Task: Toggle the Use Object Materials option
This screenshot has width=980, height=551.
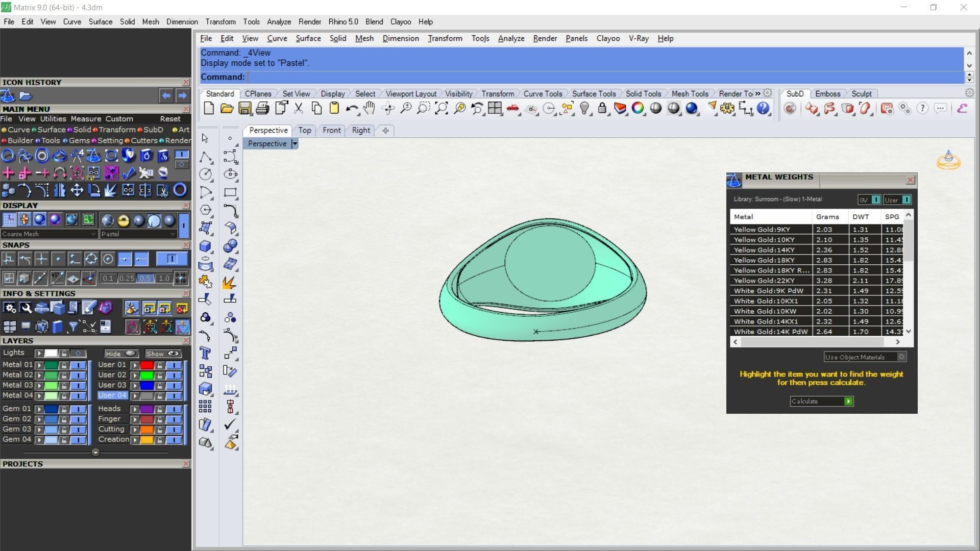Action: click(901, 357)
